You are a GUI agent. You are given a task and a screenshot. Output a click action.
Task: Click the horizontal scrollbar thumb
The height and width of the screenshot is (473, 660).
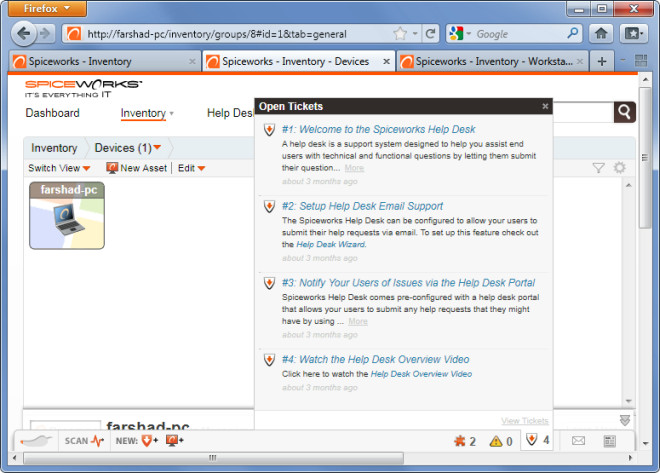[213, 457]
